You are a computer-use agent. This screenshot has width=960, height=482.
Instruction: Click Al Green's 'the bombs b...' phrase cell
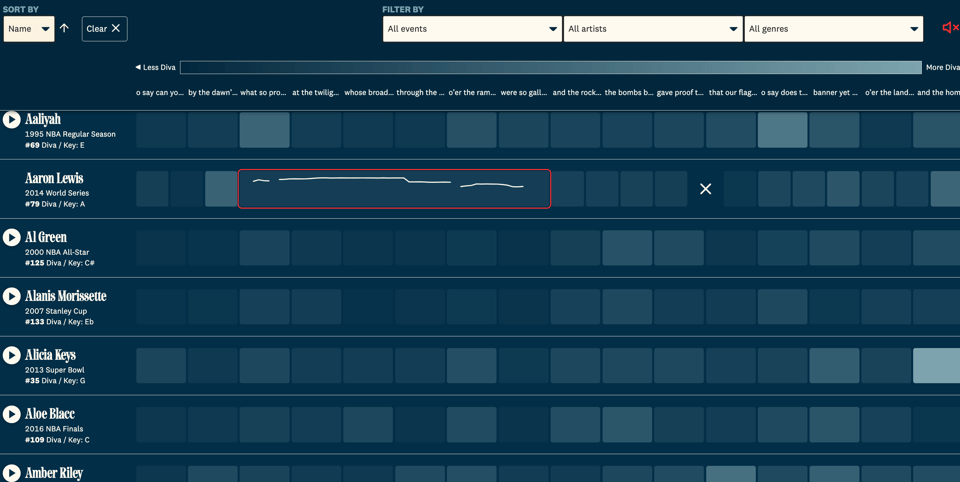628,248
